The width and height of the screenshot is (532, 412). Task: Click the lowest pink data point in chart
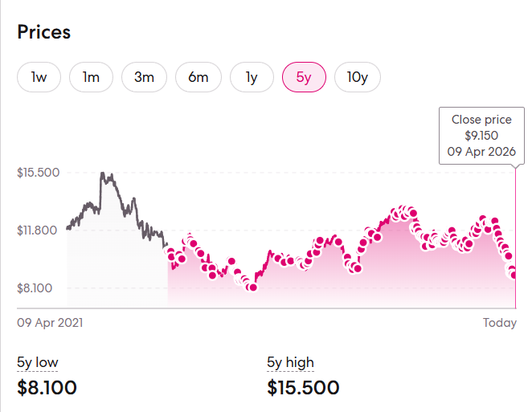[x=252, y=287]
